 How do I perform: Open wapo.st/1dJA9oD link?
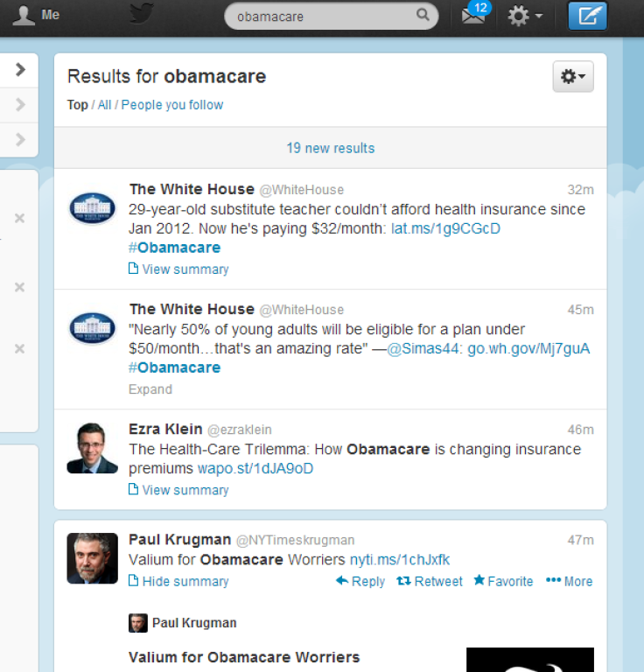pos(255,468)
